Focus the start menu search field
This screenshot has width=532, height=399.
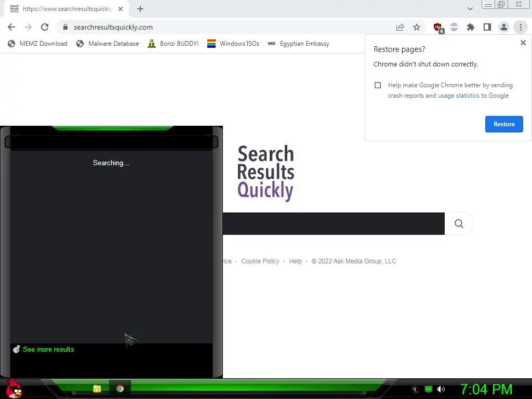coord(111,142)
